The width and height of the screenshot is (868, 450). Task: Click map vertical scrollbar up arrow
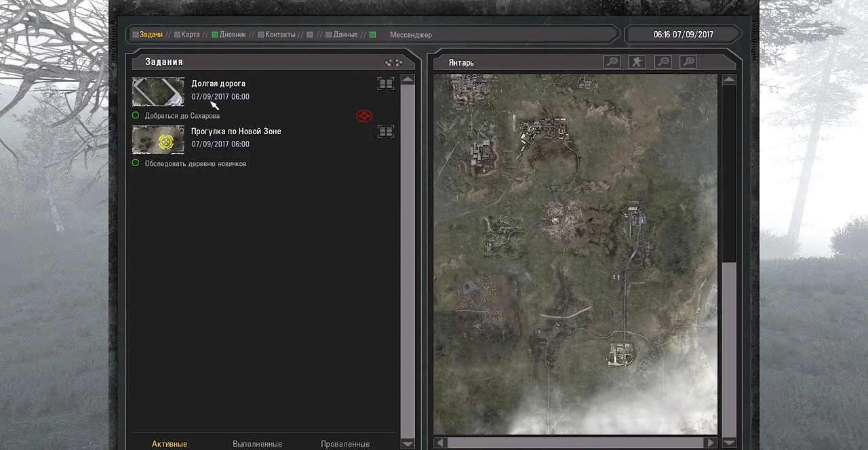click(729, 80)
